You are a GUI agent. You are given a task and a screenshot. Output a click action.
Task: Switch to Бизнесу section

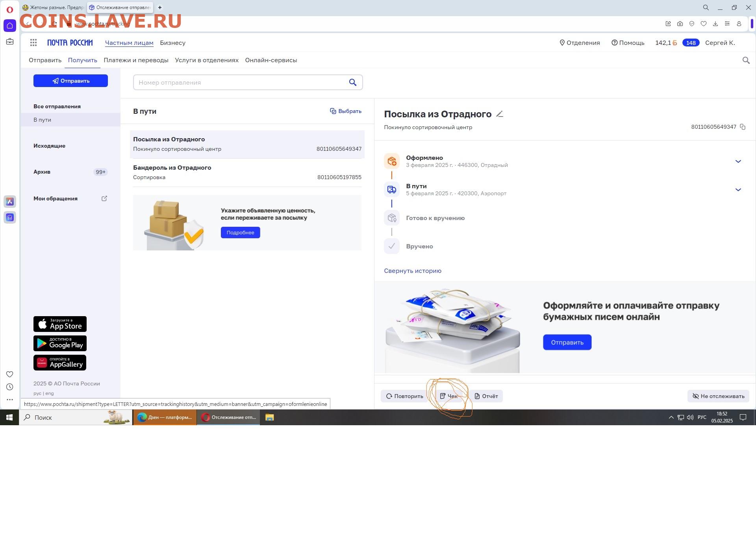coord(172,43)
